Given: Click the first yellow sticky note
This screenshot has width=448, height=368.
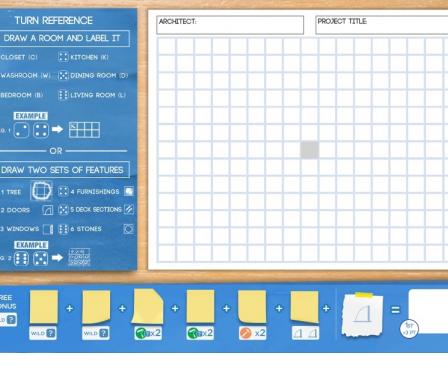Looking at the screenshot, I should pos(44,307).
